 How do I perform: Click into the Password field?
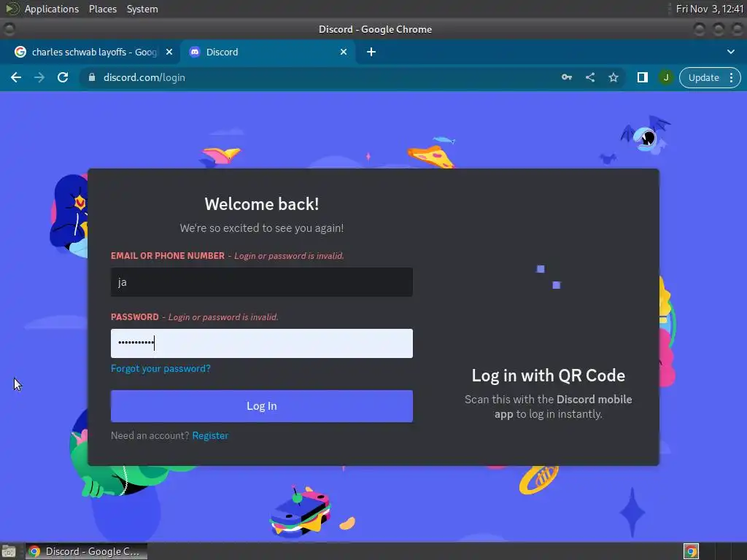coord(262,343)
